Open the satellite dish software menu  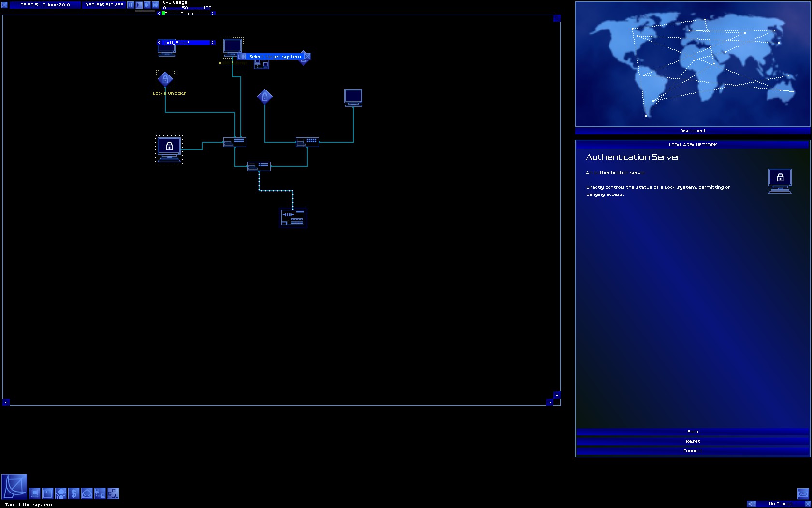point(14,487)
